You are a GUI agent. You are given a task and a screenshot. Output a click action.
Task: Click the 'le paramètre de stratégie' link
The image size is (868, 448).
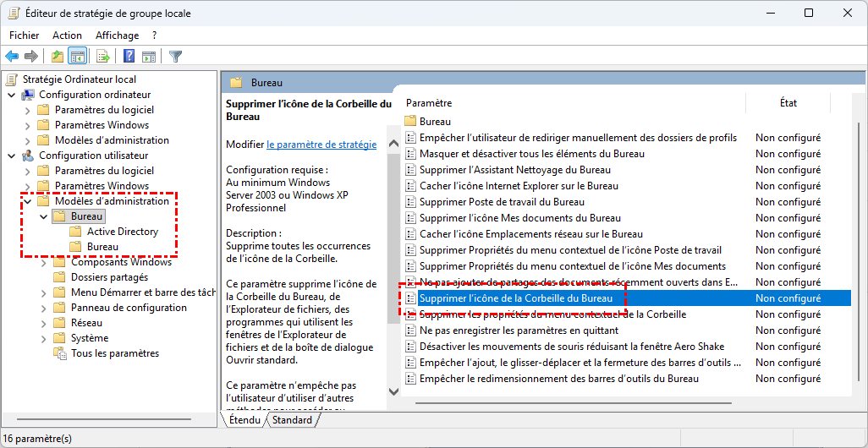click(321, 145)
